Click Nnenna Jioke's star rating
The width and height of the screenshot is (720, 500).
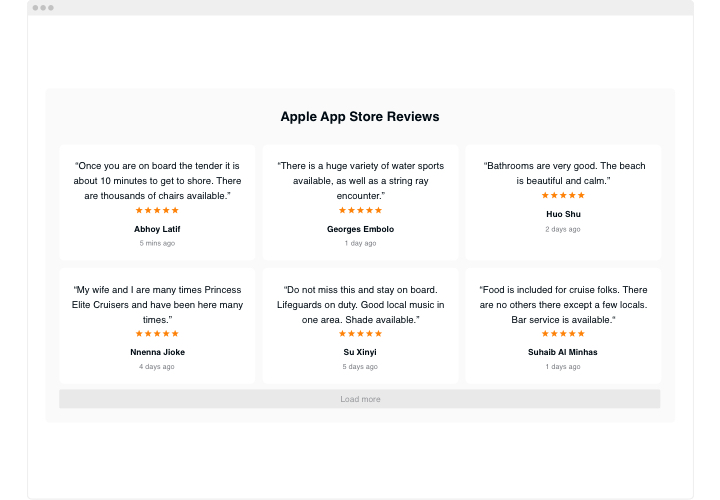(x=157, y=334)
